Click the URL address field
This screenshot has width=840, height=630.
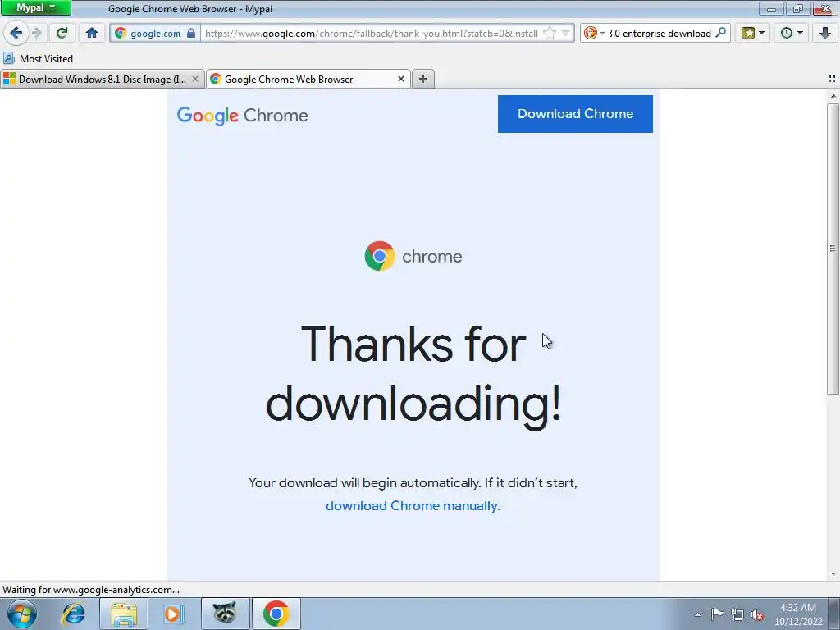tap(372, 33)
